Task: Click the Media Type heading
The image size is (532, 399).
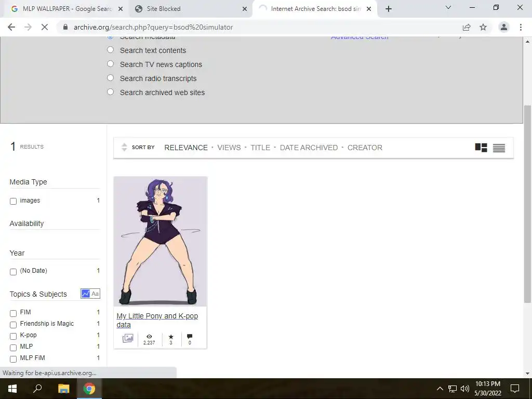Action: coord(28,182)
